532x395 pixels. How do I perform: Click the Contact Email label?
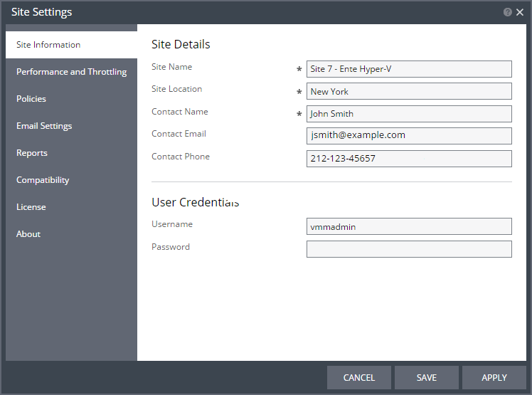tap(179, 134)
